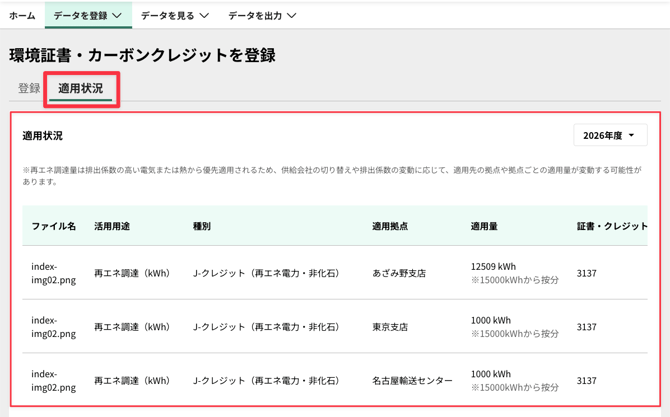Click the index-img02.png file in 名古屋輸送センター row

(x=53, y=380)
